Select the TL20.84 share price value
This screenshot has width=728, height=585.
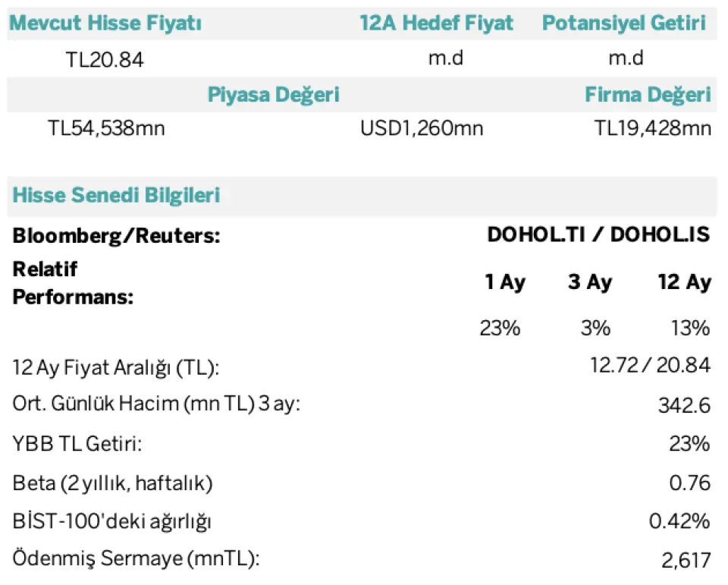click(105, 60)
